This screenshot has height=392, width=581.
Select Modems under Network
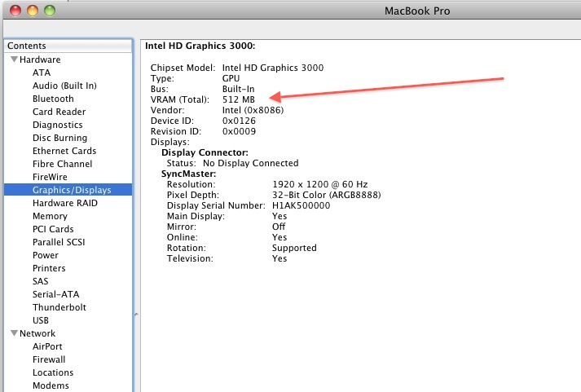(51, 385)
